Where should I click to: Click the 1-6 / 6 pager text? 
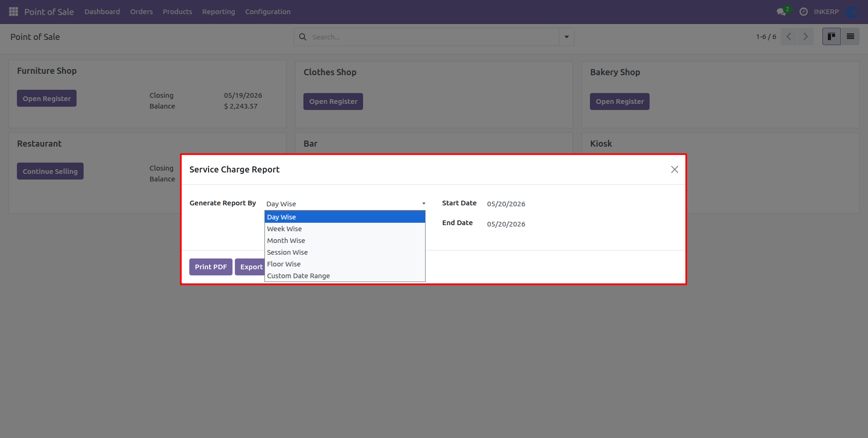click(766, 37)
